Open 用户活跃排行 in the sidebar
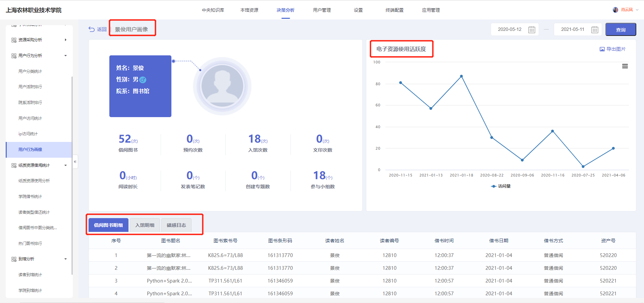 click(x=30, y=87)
